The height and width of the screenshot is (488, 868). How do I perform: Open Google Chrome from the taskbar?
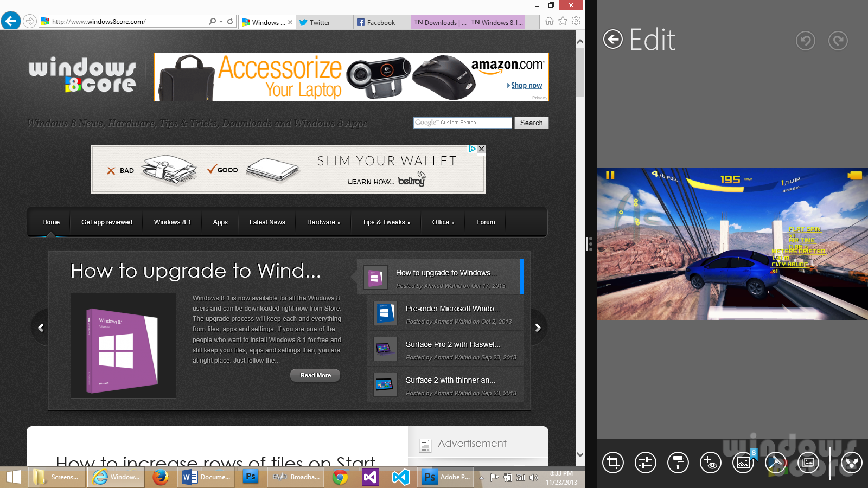click(x=340, y=477)
